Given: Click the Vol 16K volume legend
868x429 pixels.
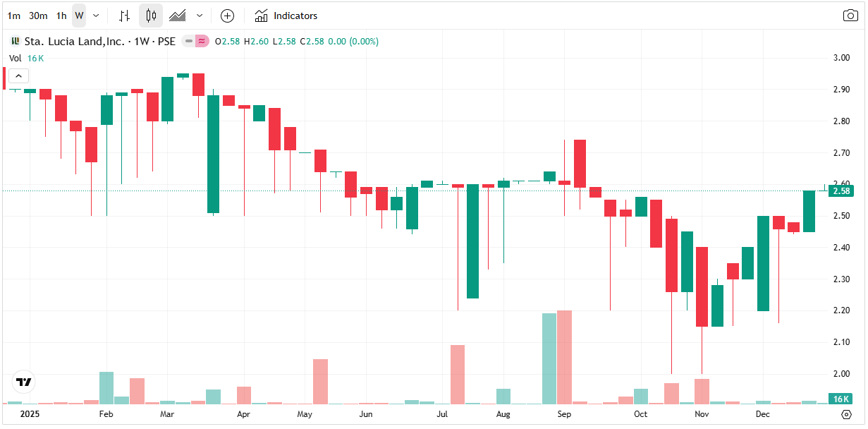Looking at the screenshot, I should point(26,59).
